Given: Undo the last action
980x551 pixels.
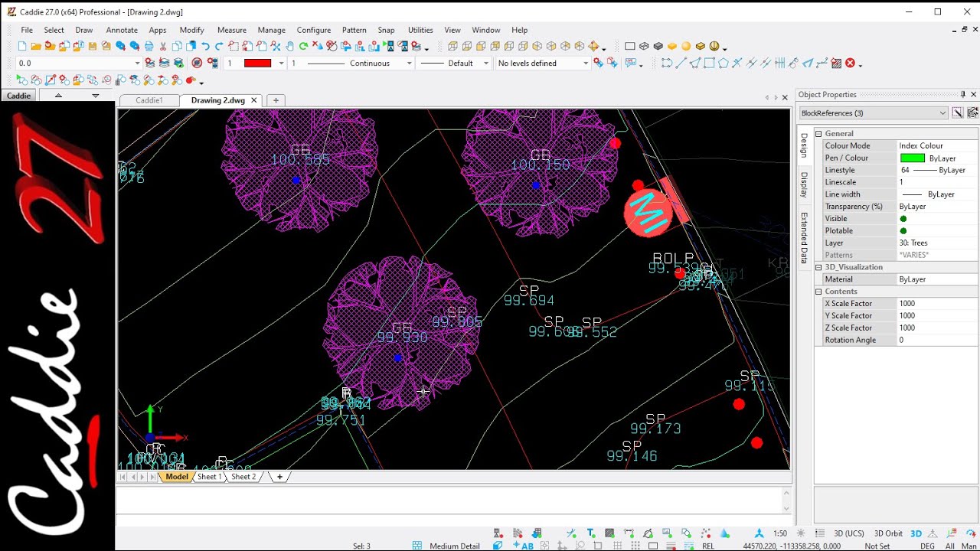Looking at the screenshot, I should tap(205, 47).
